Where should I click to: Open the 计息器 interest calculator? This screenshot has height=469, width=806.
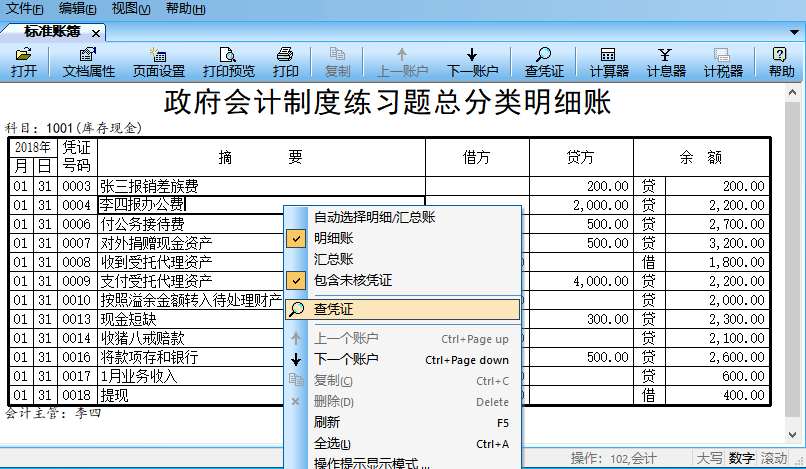666,62
